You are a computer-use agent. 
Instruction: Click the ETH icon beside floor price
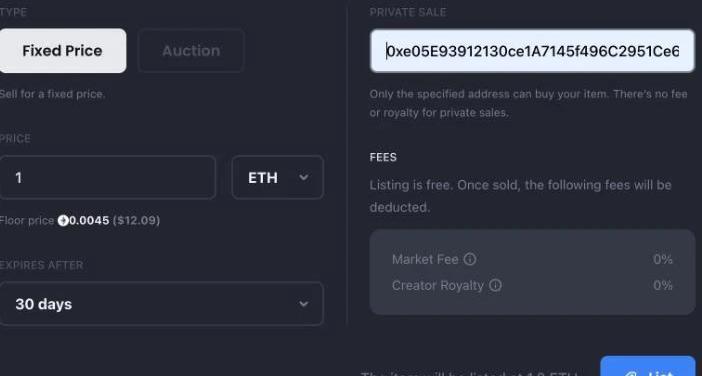point(63,221)
